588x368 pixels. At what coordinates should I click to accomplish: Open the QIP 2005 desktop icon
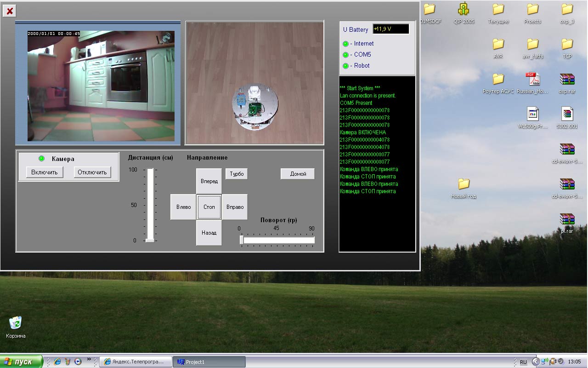464,9
